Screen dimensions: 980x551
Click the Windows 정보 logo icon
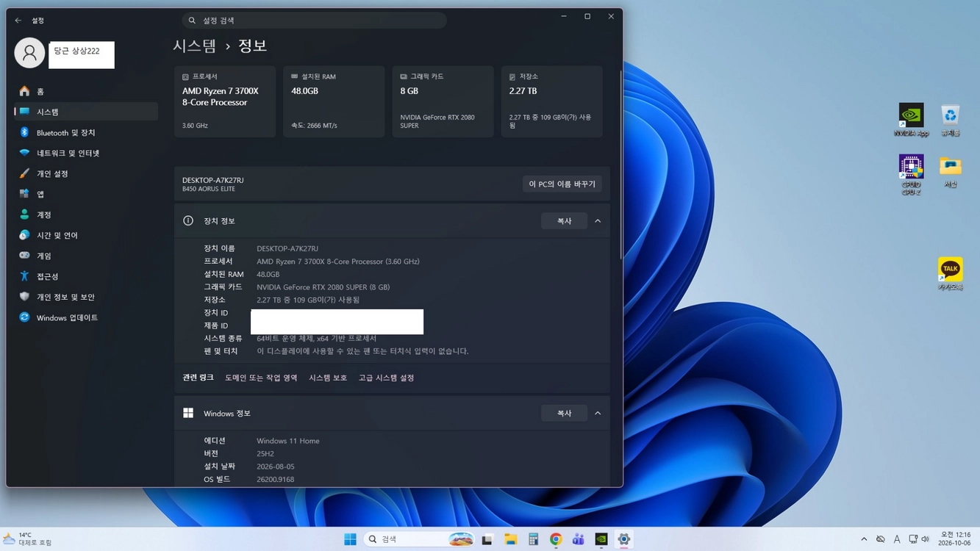(x=188, y=413)
